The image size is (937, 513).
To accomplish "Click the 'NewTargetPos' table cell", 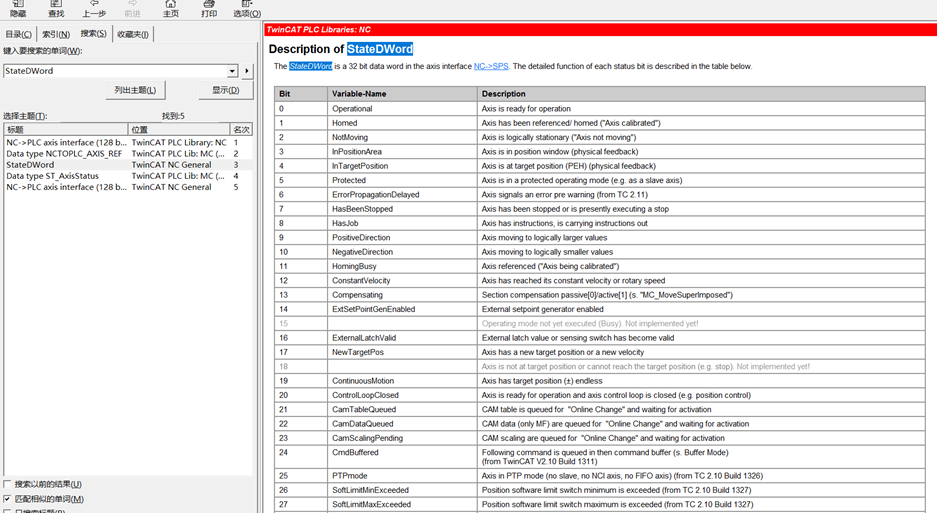I will click(403, 353).
